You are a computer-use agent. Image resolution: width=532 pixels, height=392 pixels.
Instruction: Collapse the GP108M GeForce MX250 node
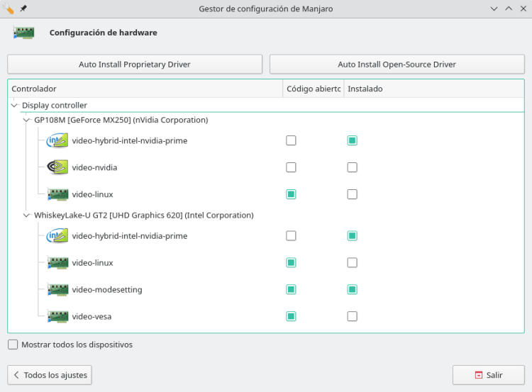tap(27, 121)
